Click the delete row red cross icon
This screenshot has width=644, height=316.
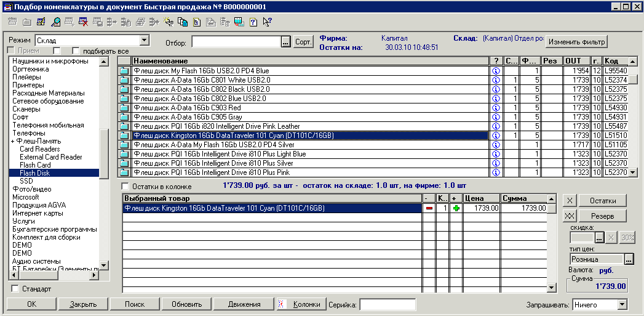click(84, 22)
